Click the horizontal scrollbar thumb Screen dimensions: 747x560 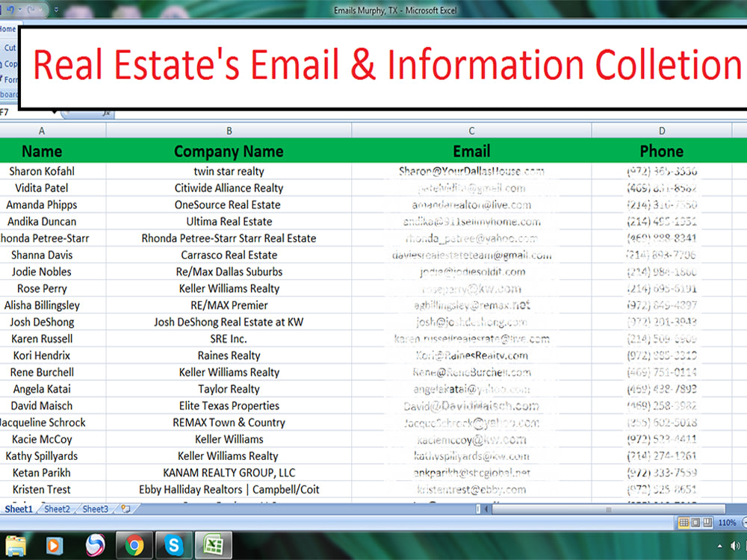click(x=608, y=509)
